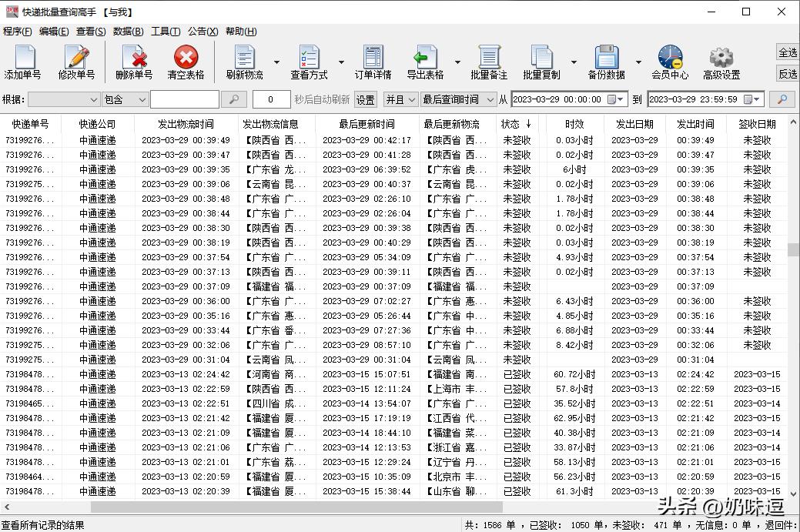
Task: Click 导出表格 to export the table
Action: pos(428,62)
